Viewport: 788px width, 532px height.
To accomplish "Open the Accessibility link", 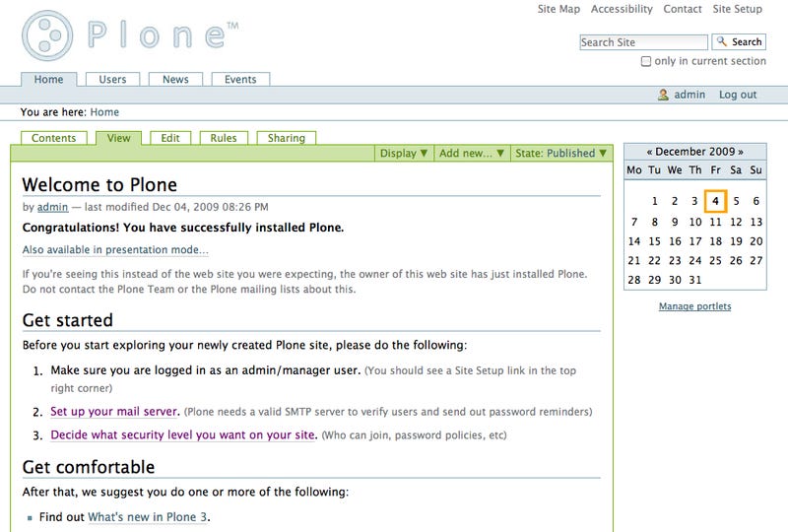I will (622, 9).
